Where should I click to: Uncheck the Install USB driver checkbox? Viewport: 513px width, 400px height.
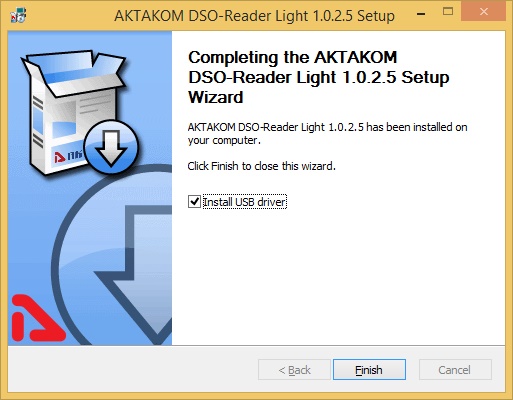pos(194,202)
